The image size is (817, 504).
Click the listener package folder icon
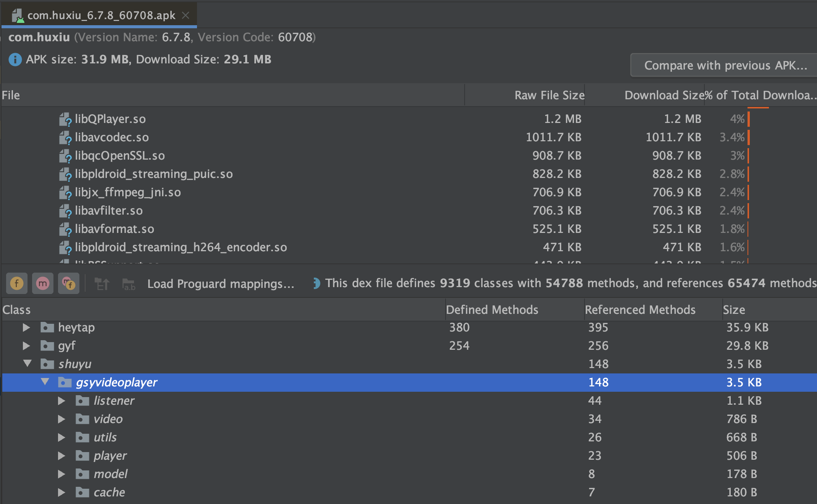(82, 401)
